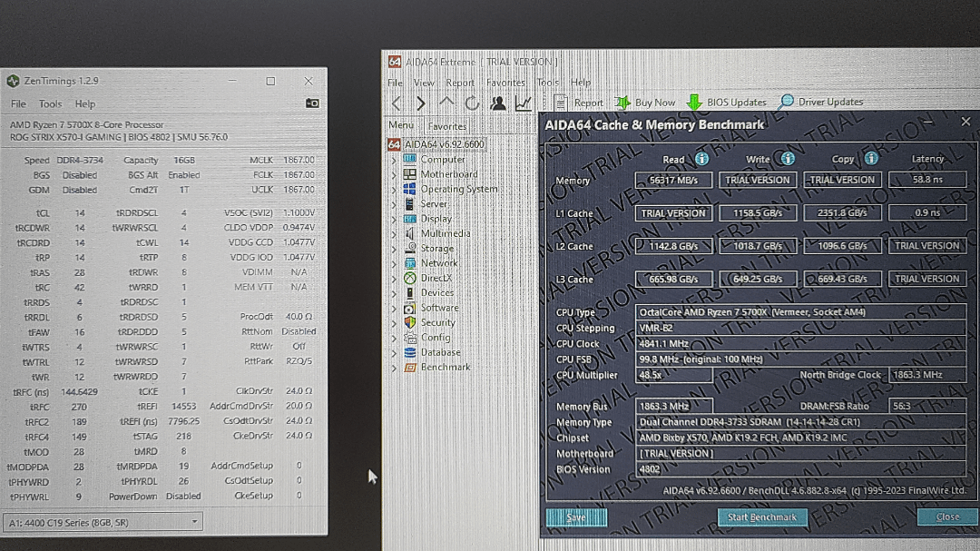Viewport: 980px width, 551px height.
Task: Click the AIDA64 Refresh toolbar icon
Action: (472, 103)
